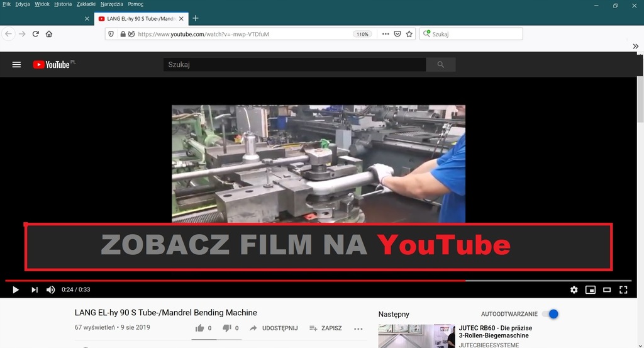This screenshot has width=644, height=348.
Task: Bookmark this page with the star
Action: point(409,34)
